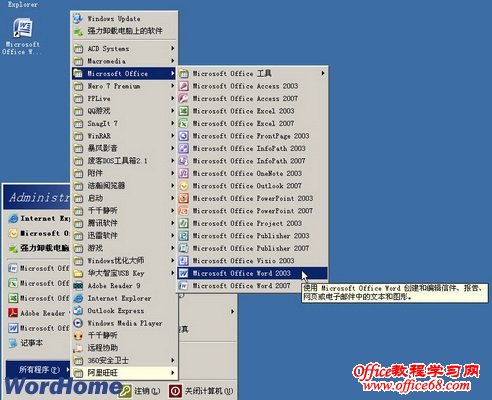Click the Publisher 2007 icon
The image size is (492, 400).
(184, 248)
